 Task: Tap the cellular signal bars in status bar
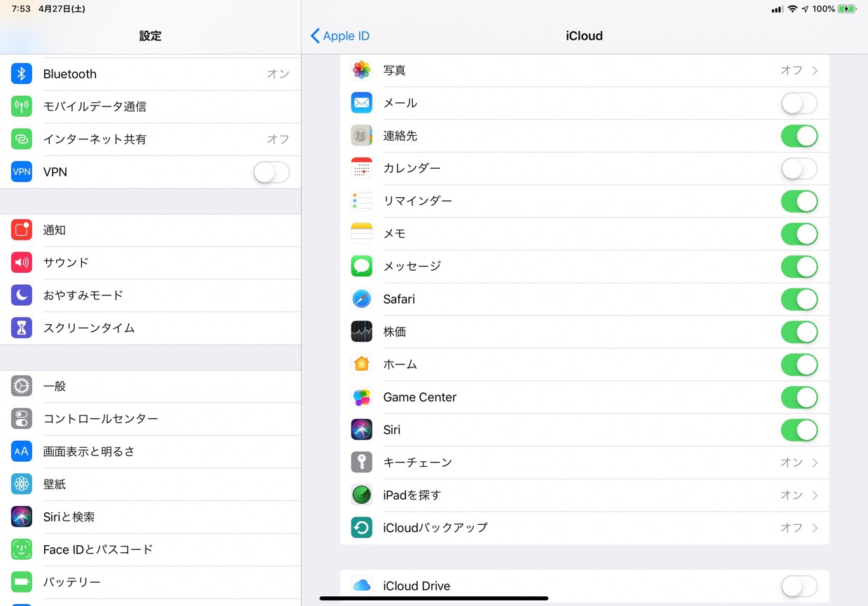tap(777, 9)
